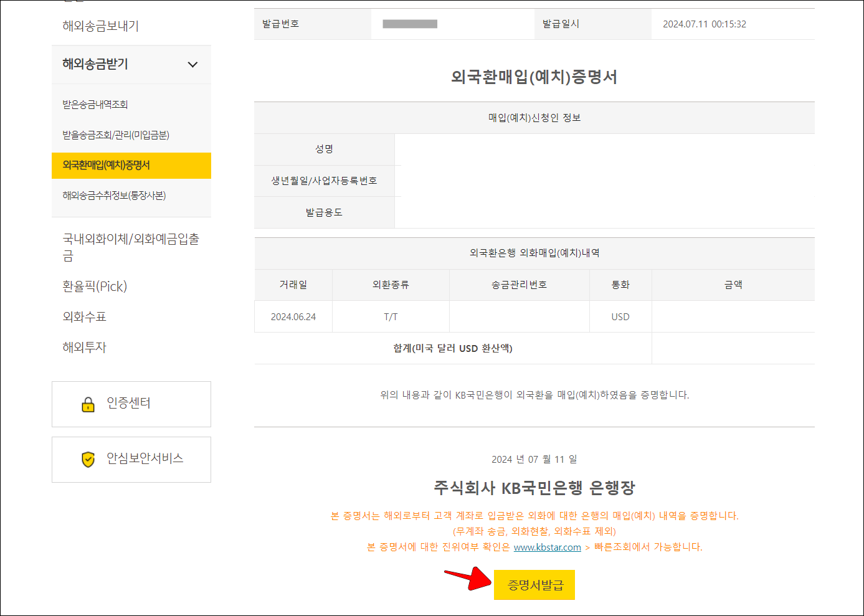Click the 외국환은행 외화매입(예치)내역 header
This screenshot has height=616, width=864.
pyautogui.click(x=534, y=253)
